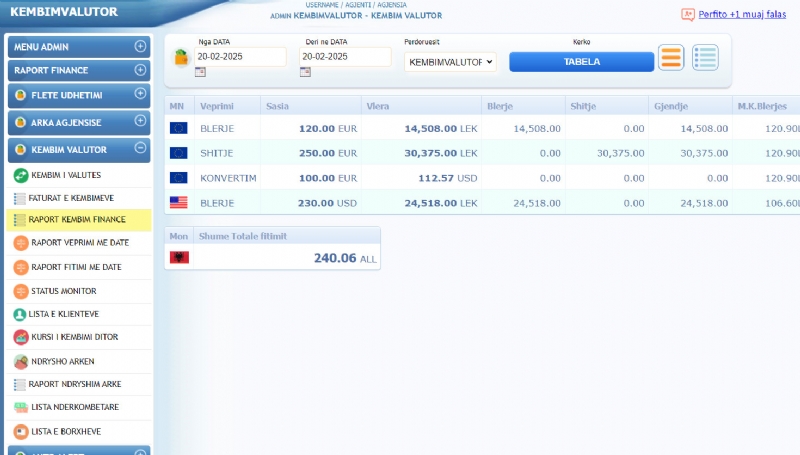Click the lock icon beside date filter
The image size is (800, 455).
point(181,57)
